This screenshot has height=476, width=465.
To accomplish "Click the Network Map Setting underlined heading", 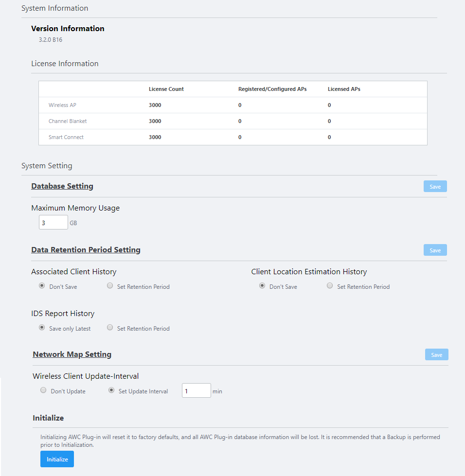I will click(x=72, y=354).
